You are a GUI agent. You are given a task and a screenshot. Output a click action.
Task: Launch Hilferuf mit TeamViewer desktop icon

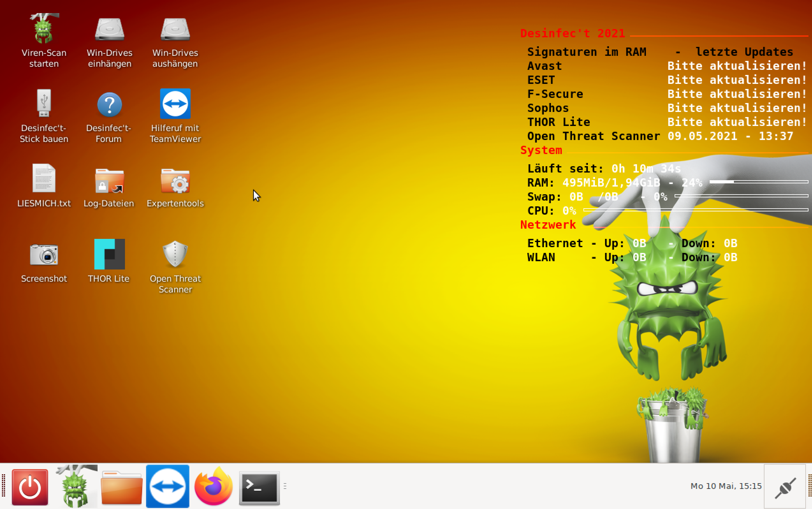[175, 104]
